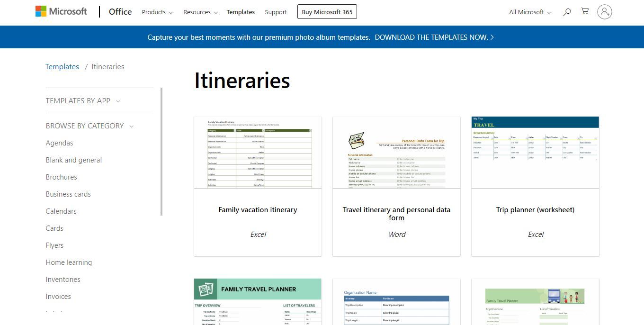Click Download the Templates Now banner link
644x325 pixels.
(434, 37)
